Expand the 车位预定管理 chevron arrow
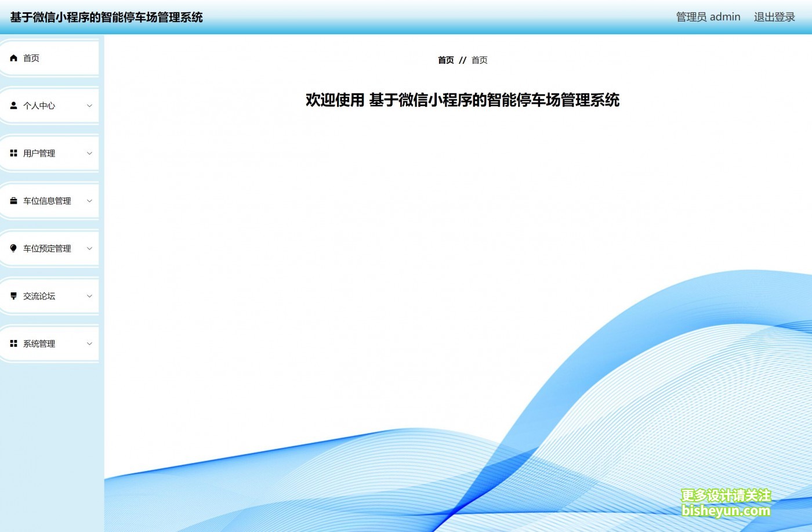Viewport: 812px width, 532px height. [89, 248]
